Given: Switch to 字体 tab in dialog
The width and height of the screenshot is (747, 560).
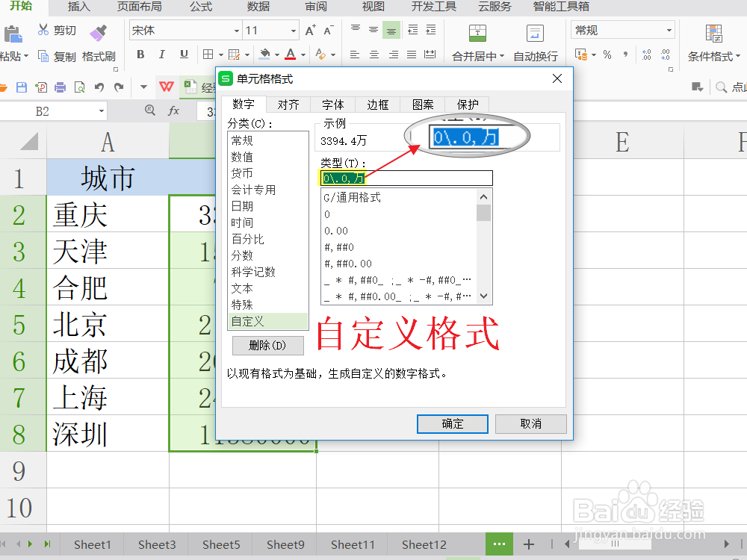Looking at the screenshot, I should click(333, 105).
